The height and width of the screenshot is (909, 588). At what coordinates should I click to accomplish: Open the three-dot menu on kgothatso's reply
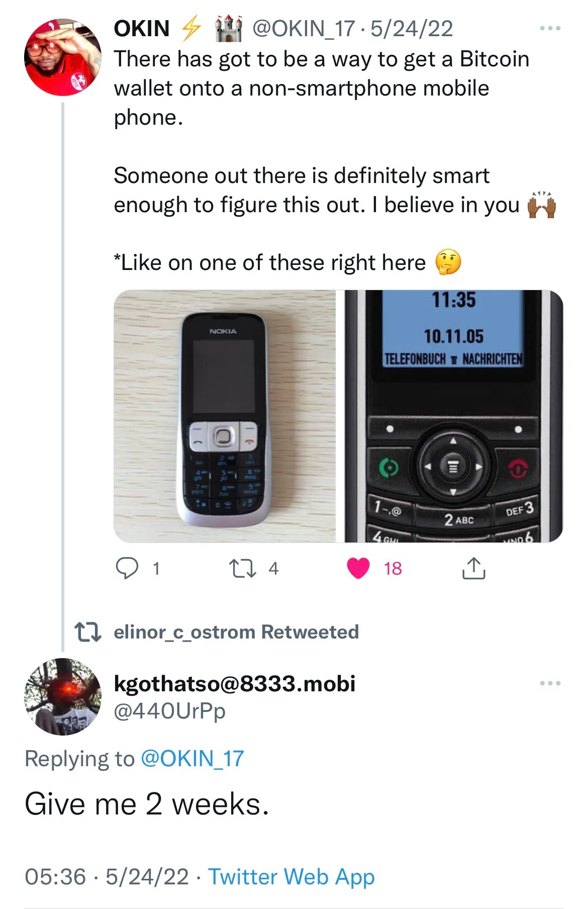550,683
